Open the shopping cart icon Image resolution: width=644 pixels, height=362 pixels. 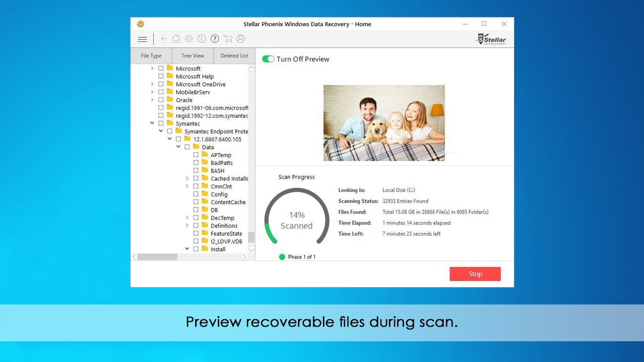(228, 39)
